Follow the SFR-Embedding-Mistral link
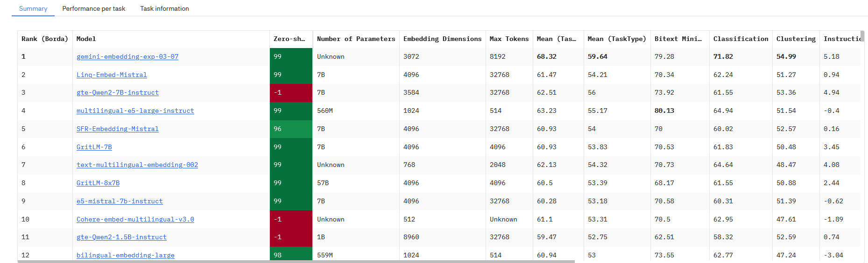 [x=118, y=129]
